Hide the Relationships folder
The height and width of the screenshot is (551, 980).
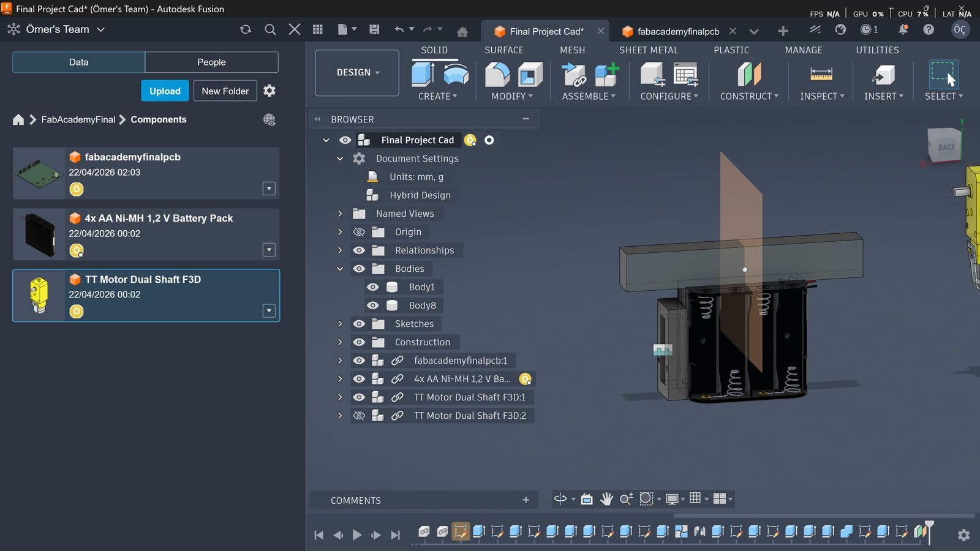click(359, 250)
